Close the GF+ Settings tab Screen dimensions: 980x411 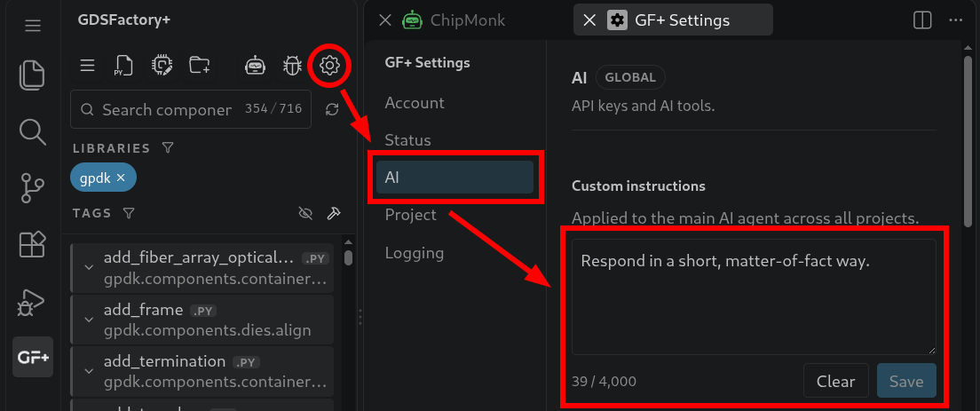(589, 20)
